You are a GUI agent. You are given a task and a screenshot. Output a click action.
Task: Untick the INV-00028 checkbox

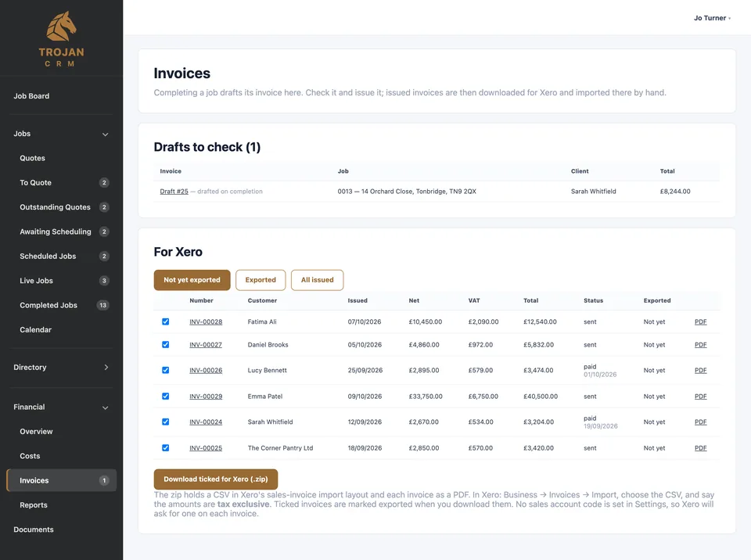click(165, 321)
